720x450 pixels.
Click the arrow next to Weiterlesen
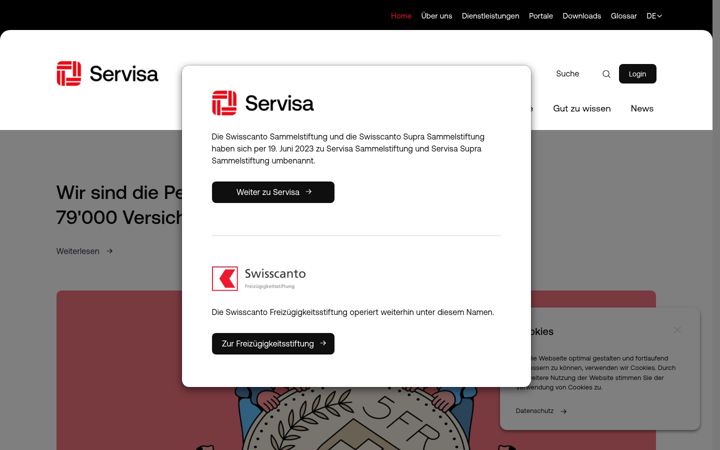(109, 251)
